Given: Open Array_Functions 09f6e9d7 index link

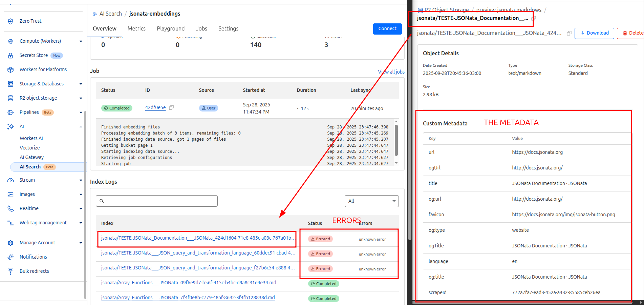Looking at the screenshot, I should tap(189, 283).
